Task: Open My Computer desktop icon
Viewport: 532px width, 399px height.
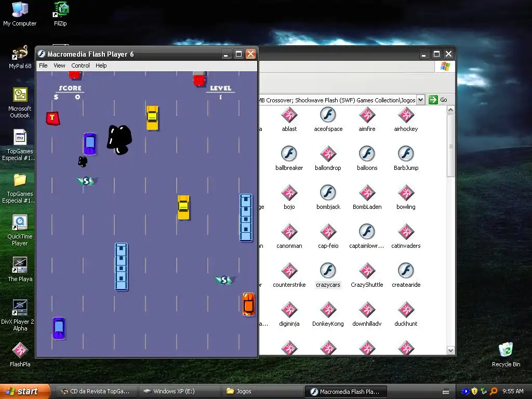Action: 20,14
